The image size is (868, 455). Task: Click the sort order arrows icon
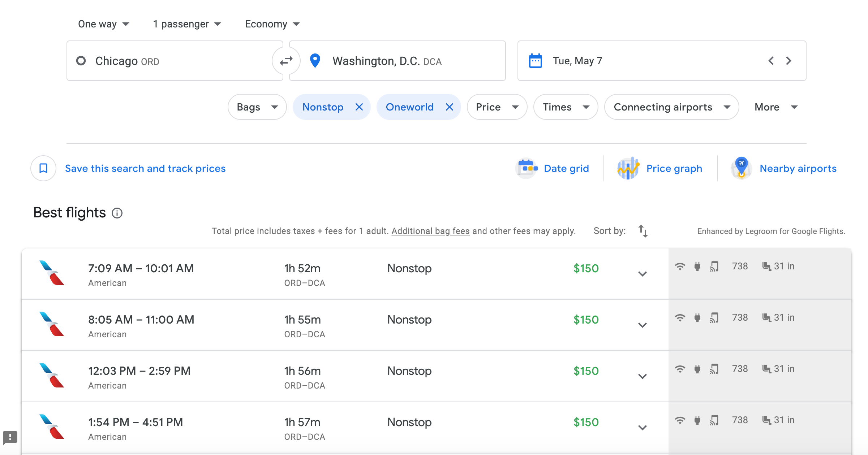[643, 231]
